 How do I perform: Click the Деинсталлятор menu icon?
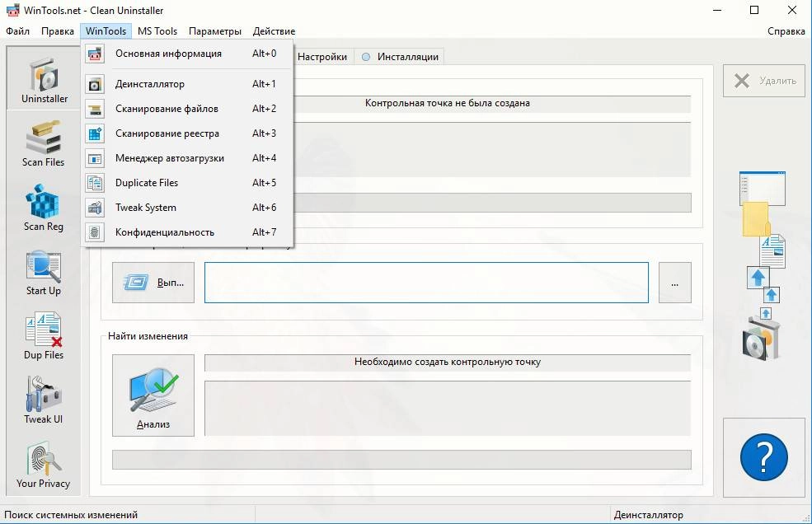(x=95, y=84)
